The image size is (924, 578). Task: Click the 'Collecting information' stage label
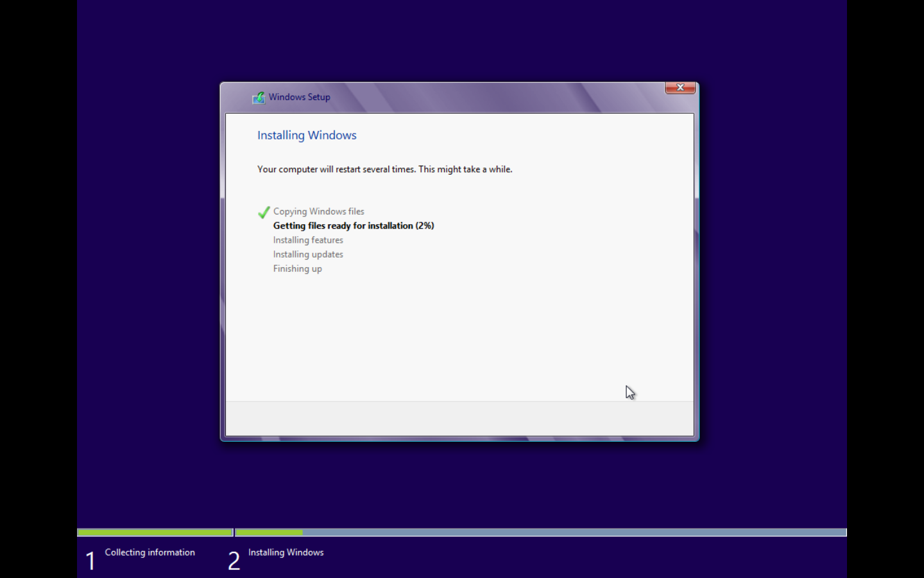[x=150, y=552]
